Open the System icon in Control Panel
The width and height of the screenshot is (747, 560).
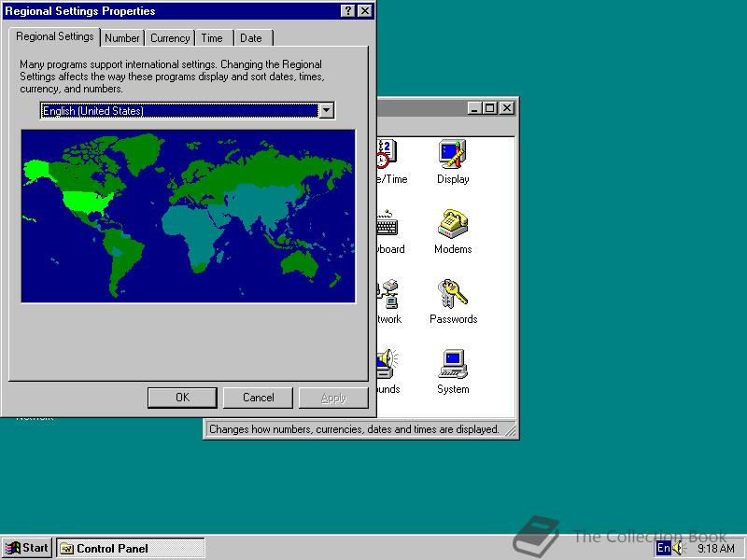pos(453,371)
